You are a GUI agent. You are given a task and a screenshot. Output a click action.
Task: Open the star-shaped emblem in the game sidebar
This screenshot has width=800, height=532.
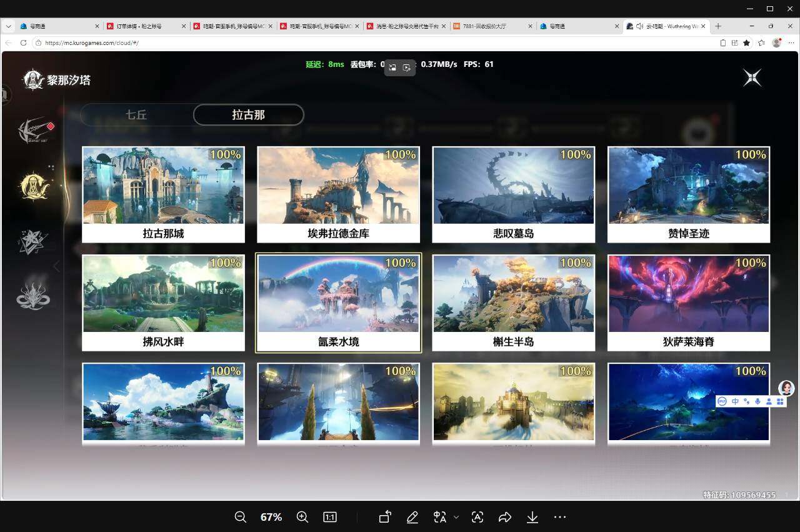33,242
